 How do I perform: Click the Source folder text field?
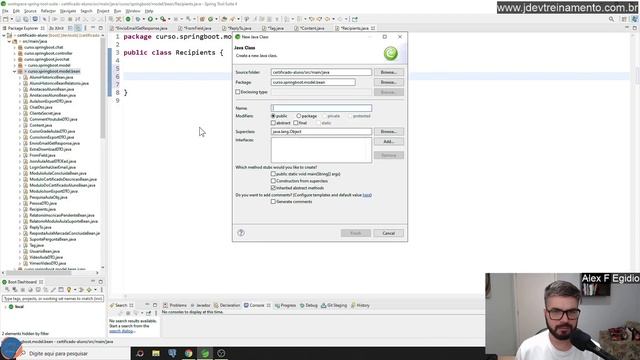pyautogui.click(x=321, y=72)
